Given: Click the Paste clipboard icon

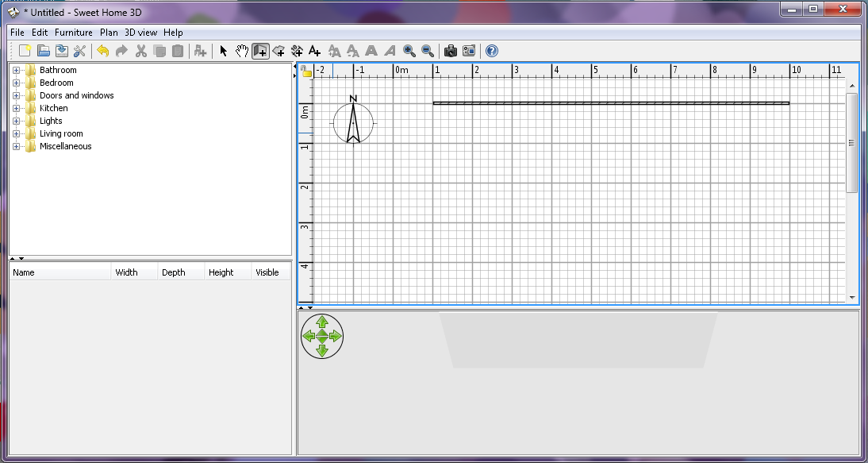Looking at the screenshot, I should (178, 51).
